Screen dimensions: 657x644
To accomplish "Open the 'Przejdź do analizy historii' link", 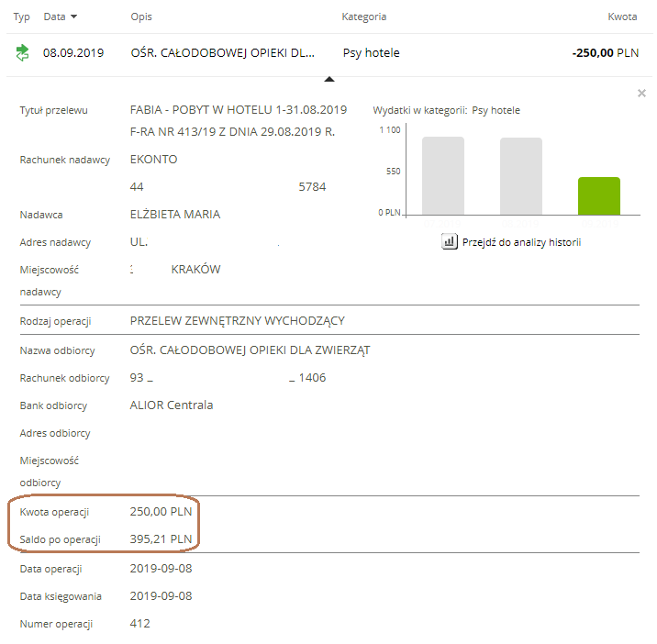I will 520,242.
